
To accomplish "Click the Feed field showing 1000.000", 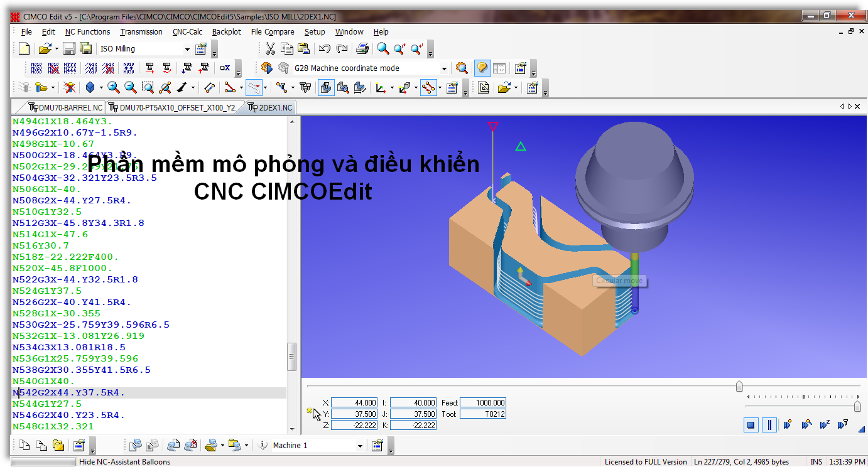I will [x=483, y=402].
